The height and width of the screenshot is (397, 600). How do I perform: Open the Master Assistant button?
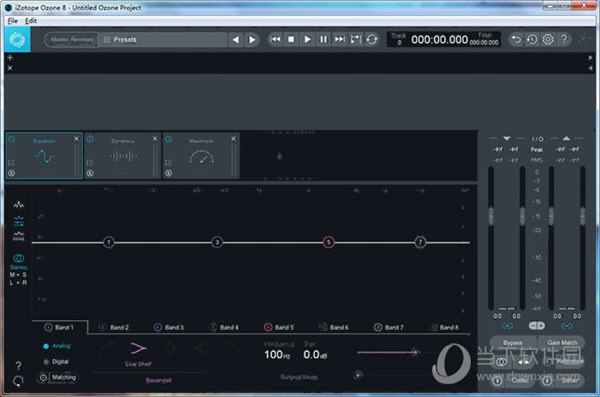(x=72, y=39)
